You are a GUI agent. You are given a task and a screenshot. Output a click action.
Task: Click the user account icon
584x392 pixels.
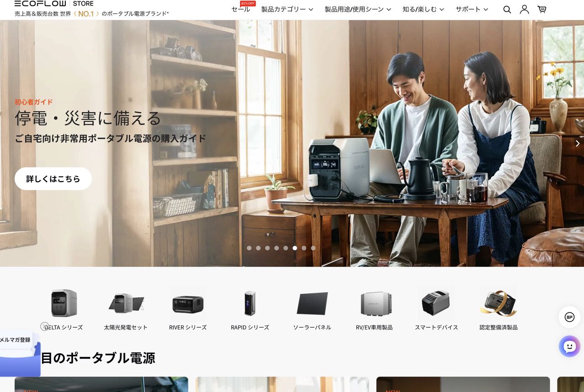[x=524, y=9]
